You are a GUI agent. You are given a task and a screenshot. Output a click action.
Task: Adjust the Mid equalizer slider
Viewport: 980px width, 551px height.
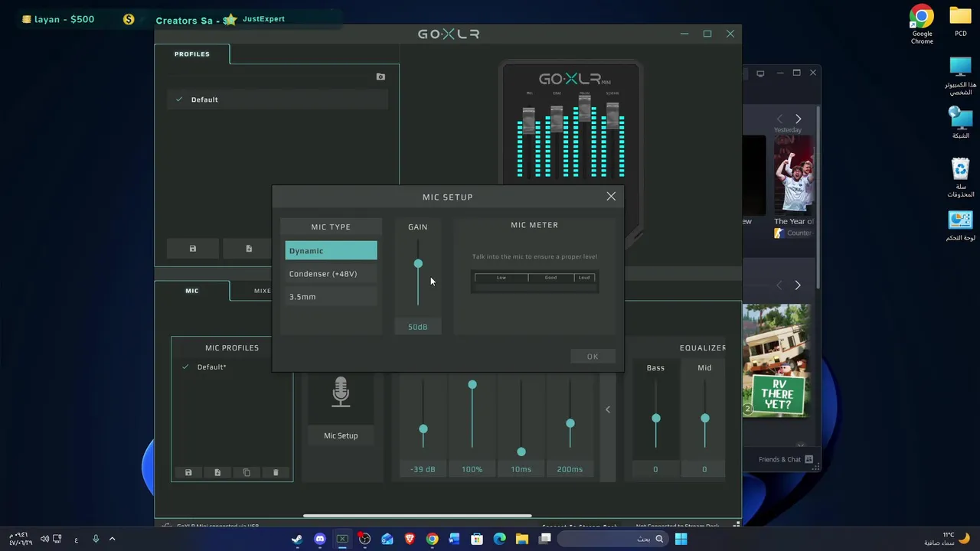point(705,419)
